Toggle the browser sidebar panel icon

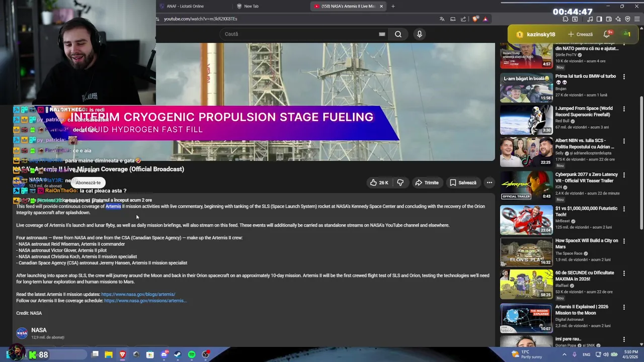599,19
